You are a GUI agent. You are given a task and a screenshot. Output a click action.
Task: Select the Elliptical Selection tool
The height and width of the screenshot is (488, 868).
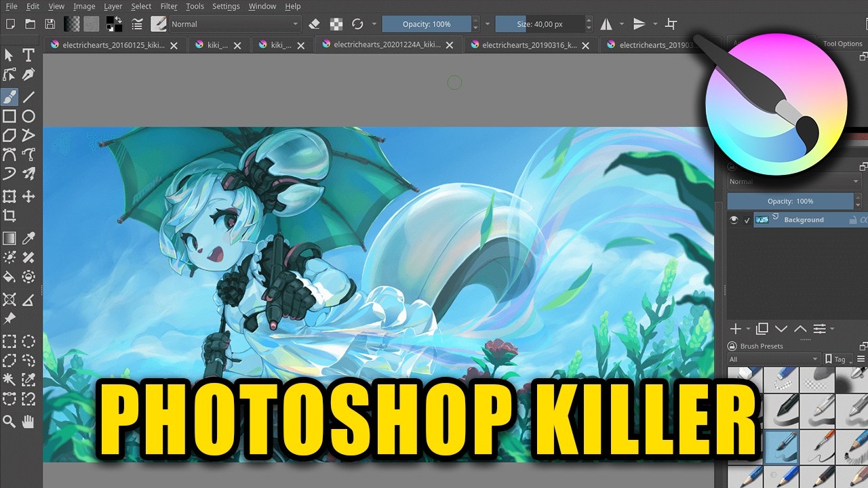pos(28,341)
